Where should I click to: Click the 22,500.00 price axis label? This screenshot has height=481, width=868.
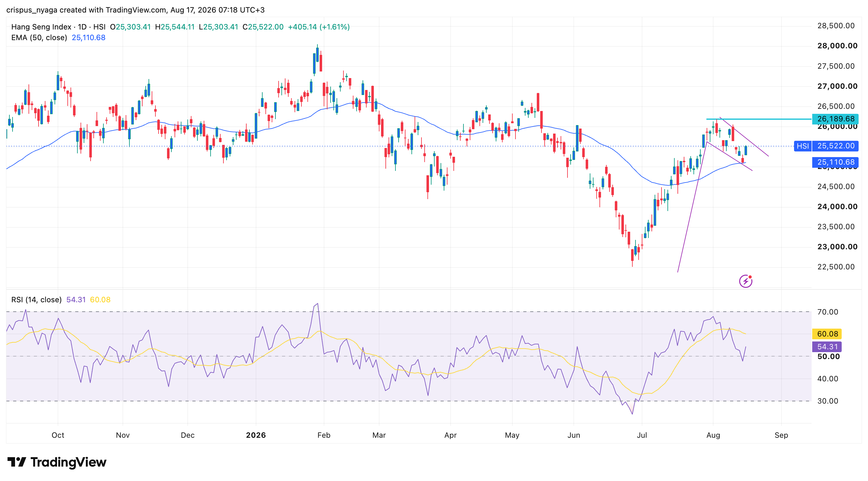pyautogui.click(x=836, y=267)
